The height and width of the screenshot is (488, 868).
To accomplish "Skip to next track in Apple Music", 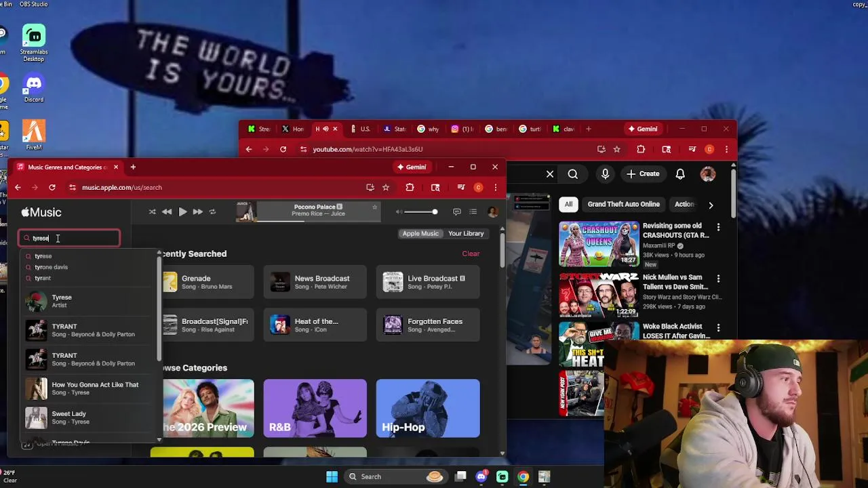I will pyautogui.click(x=197, y=212).
